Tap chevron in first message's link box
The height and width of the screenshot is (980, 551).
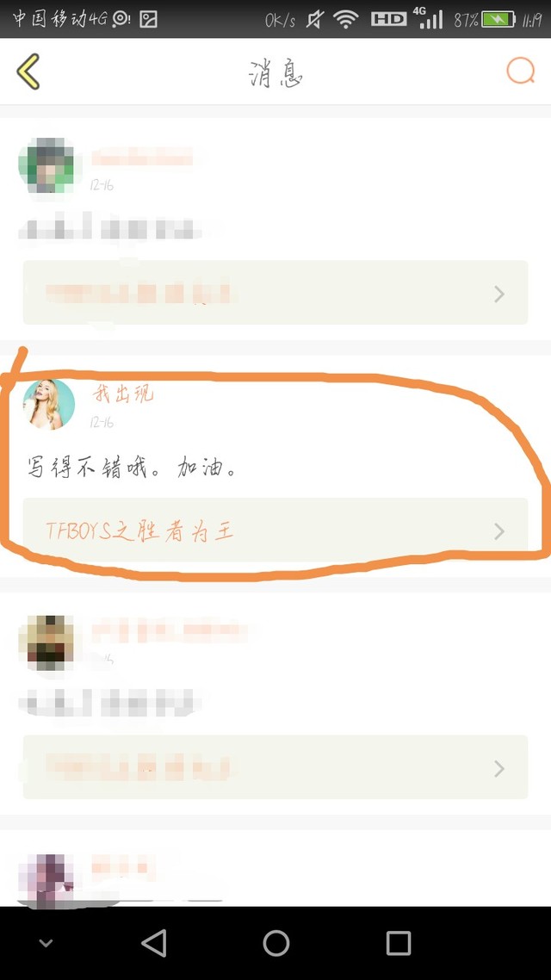pyautogui.click(x=499, y=294)
